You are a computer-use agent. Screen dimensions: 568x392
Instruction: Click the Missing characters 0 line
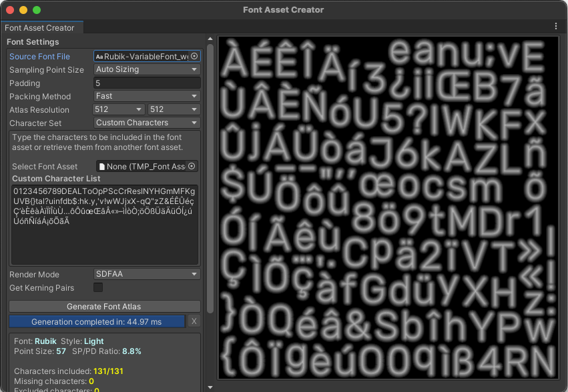point(54,381)
